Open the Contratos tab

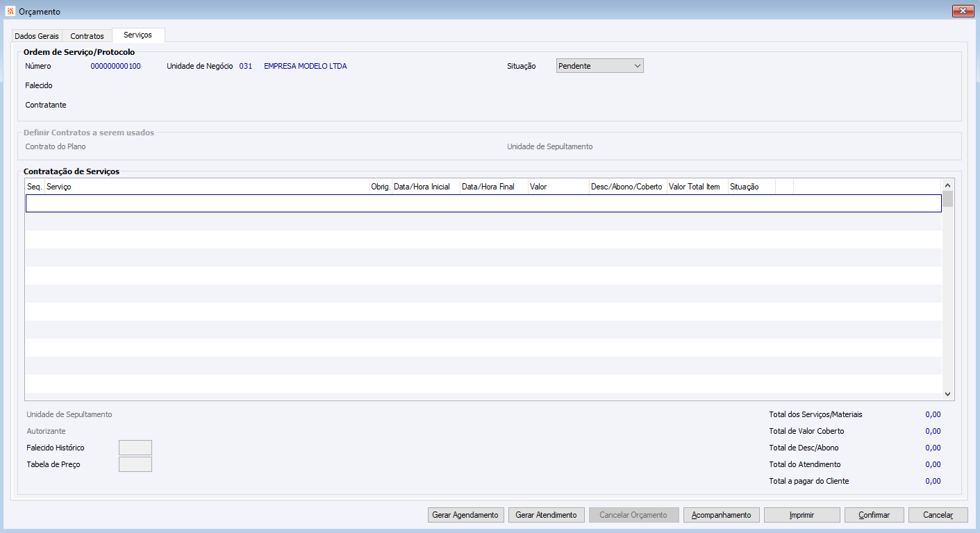point(87,35)
